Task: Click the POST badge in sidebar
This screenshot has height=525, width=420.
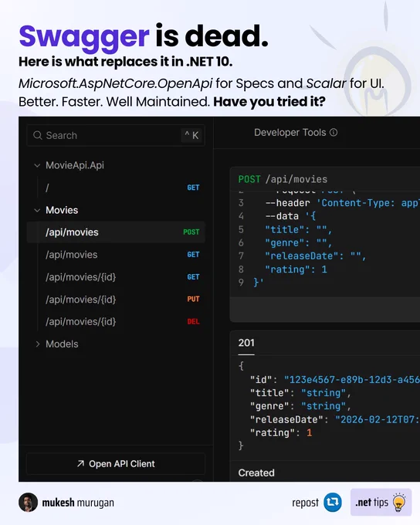Action: point(191,232)
